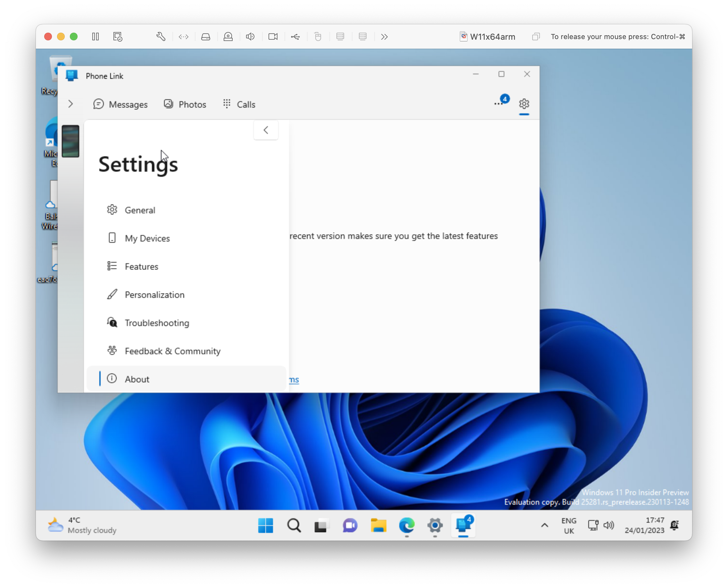Show hidden system tray icons
Image resolution: width=728 pixels, height=588 pixels.
tap(544, 525)
